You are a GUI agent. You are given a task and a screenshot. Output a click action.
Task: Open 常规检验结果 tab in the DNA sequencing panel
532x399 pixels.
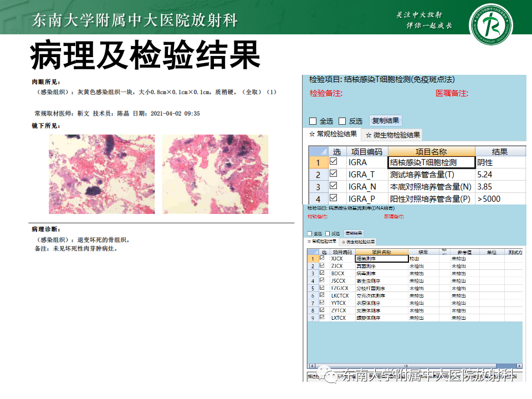323,241
